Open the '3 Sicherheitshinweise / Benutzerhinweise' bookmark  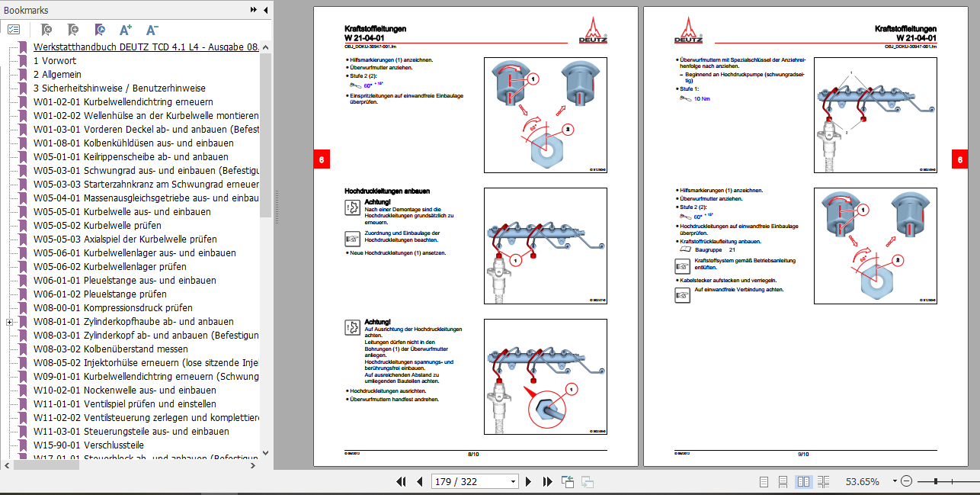pyautogui.click(x=120, y=88)
